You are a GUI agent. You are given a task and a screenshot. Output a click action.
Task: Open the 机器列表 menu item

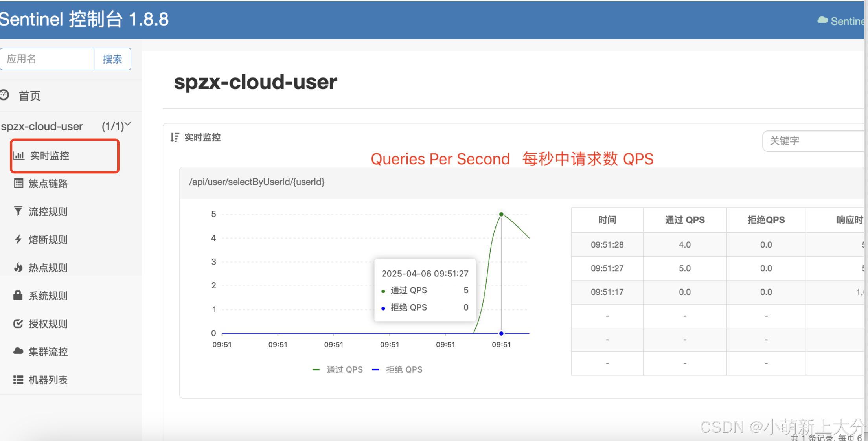48,380
